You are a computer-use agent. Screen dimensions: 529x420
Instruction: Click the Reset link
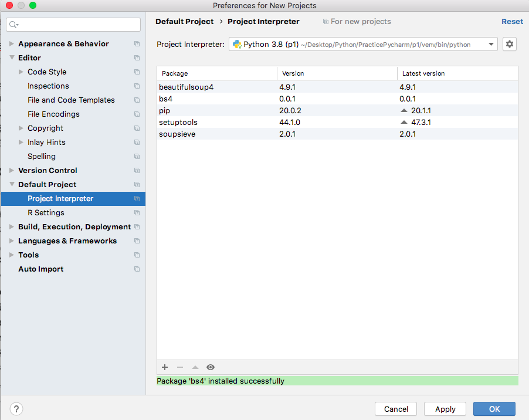tap(512, 22)
